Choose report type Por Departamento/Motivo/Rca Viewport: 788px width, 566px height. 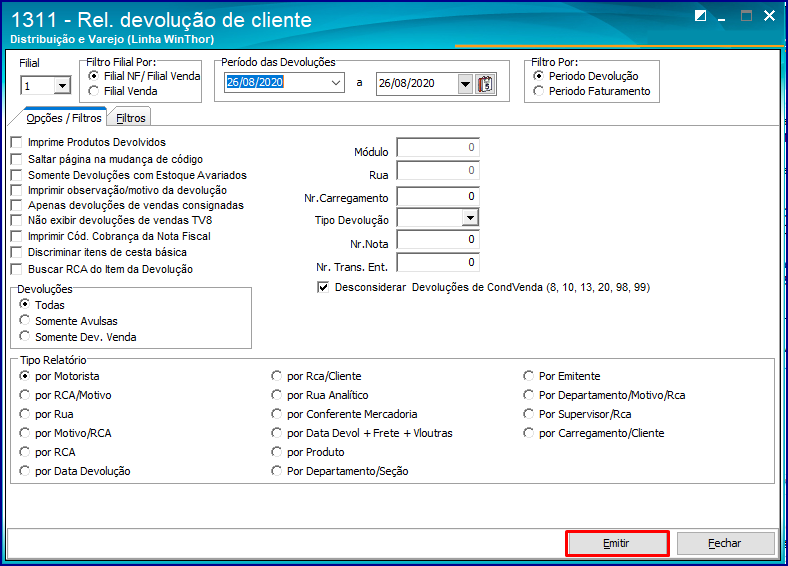[x=528, y=395]
